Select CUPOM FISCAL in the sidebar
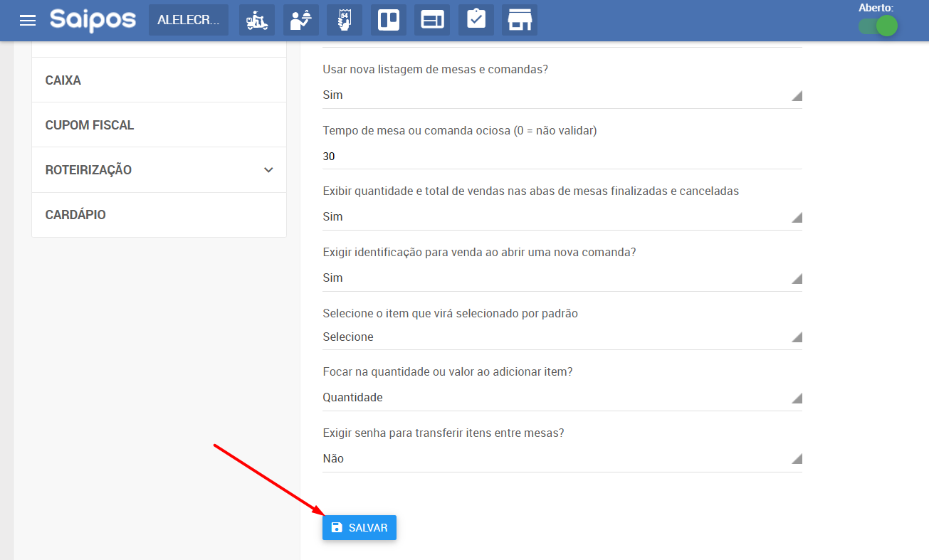The height and width of the screenshot is (560, 929). [159, 125]
